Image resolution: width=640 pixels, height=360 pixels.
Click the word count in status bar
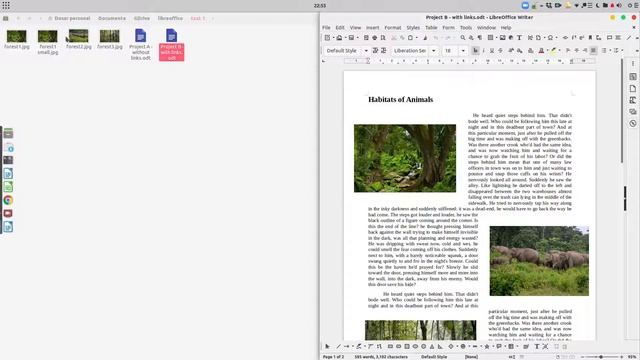[381, 357]
